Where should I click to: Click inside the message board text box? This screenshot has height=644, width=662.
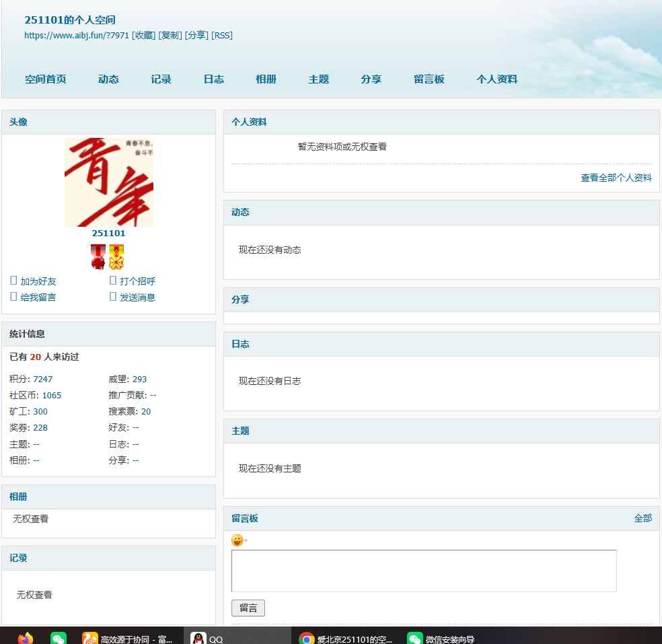click(x=424, y=571)
